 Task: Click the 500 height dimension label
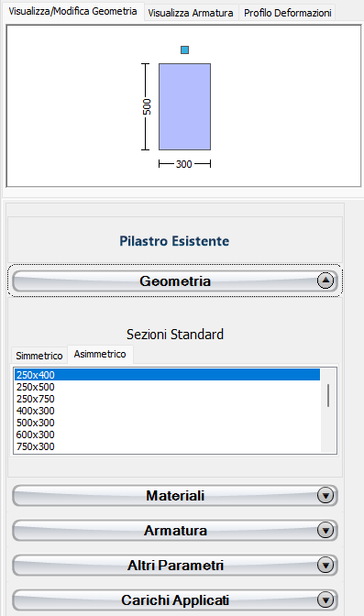pos(147,106)
